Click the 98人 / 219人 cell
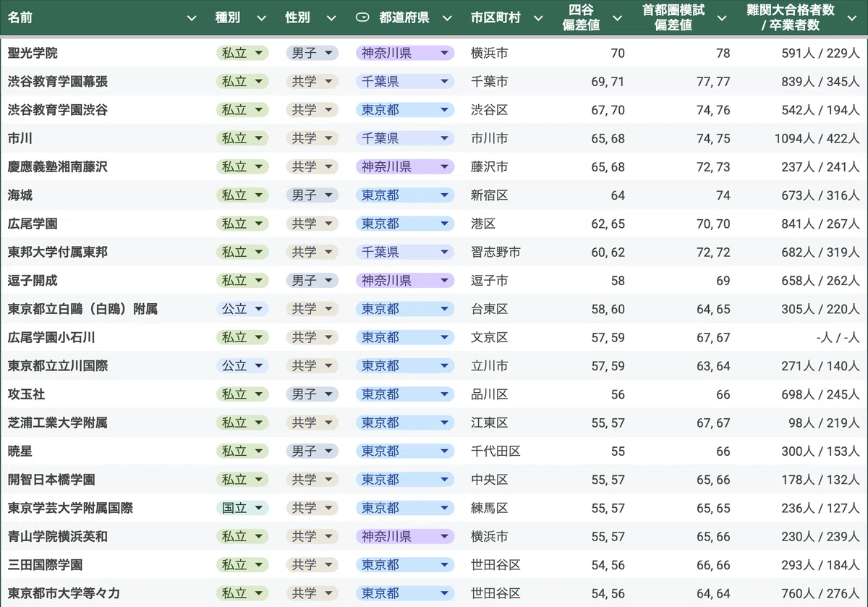The height and width of the screenshot is (607, 868). 824,423
